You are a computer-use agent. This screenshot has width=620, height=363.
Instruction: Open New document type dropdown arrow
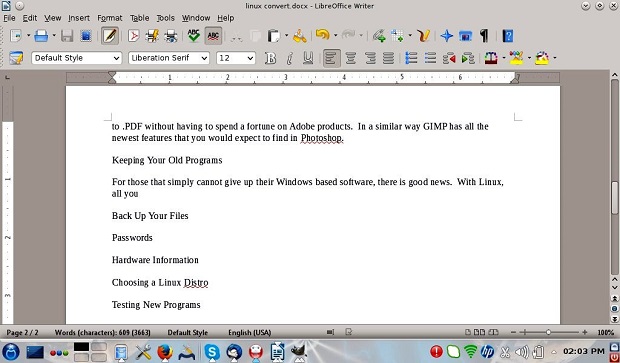(x=28, y=36)
